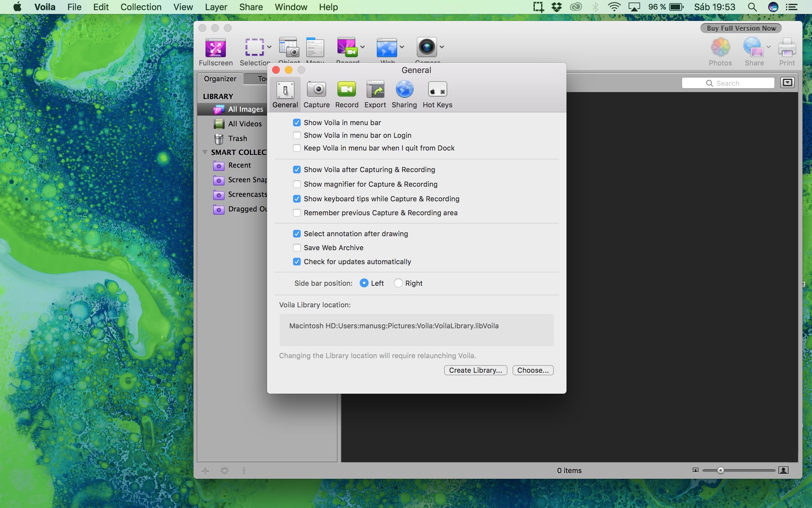The height and width of the screenshot is (508, 812).
Task: Open the Hot Keys preferences pane
Action: pos(437,94)
